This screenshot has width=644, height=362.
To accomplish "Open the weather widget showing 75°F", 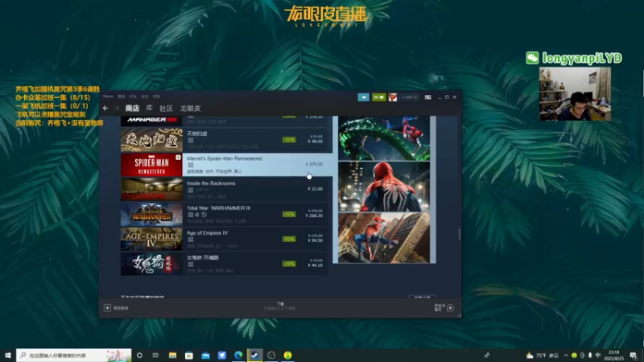I will tap(543, 355).
